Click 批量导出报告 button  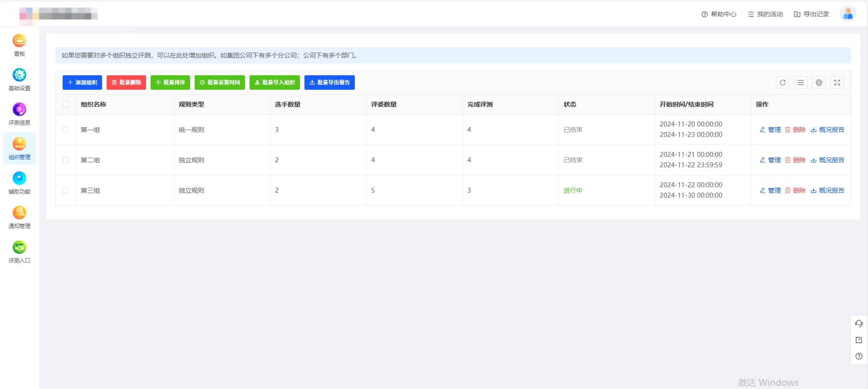pos(329,83)
